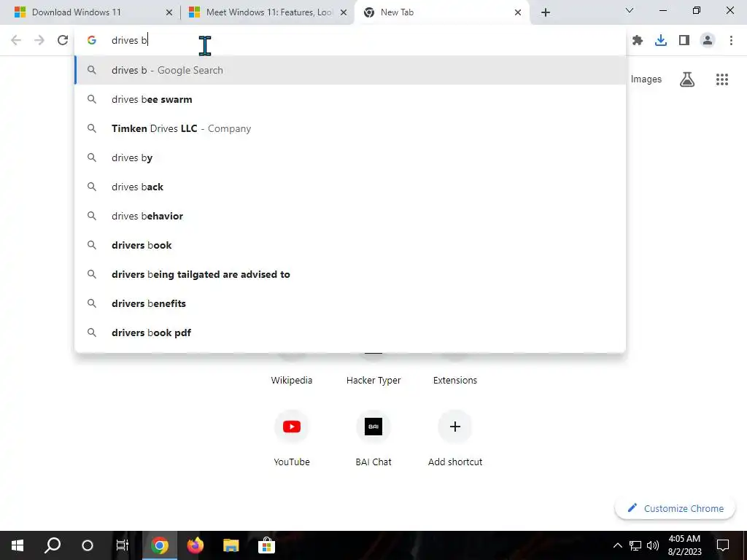Open the volume speaker icon
This screenshot has width=747, height=560.
click(x=653, y=545)
